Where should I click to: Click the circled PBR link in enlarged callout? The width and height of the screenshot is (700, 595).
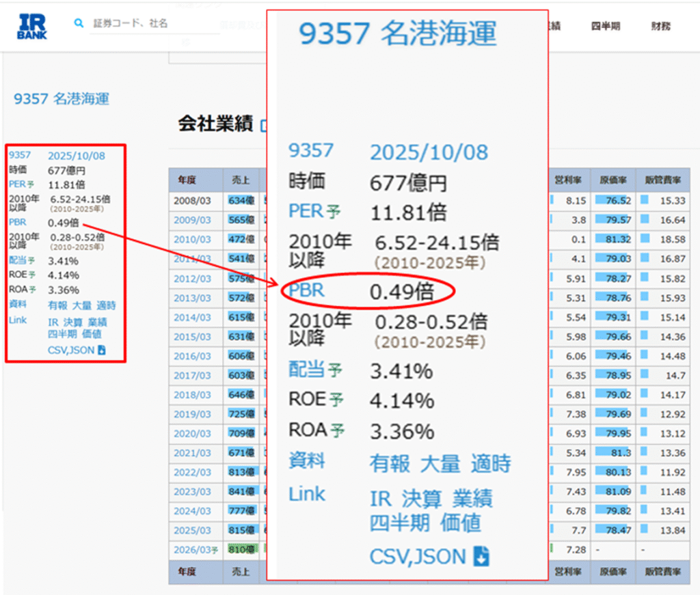[x=306, y=290]
